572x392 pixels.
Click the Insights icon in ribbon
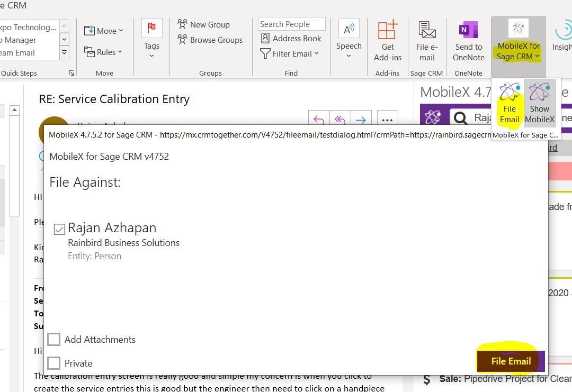pos(563,31)
